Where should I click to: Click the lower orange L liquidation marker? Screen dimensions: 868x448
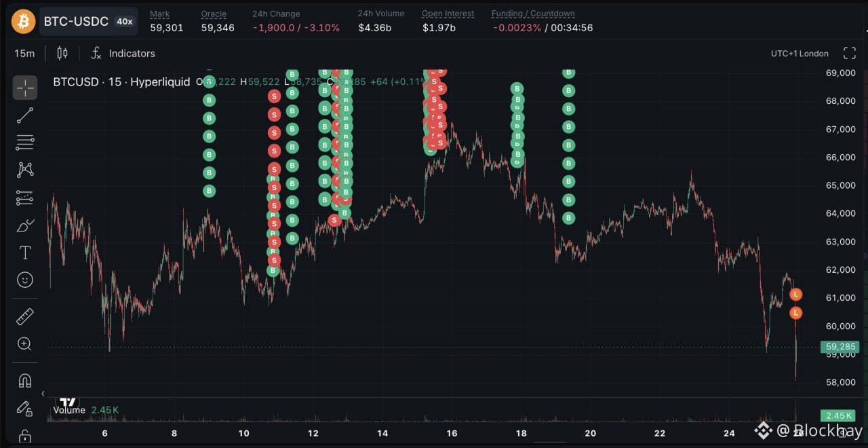[x=796, y=313]
